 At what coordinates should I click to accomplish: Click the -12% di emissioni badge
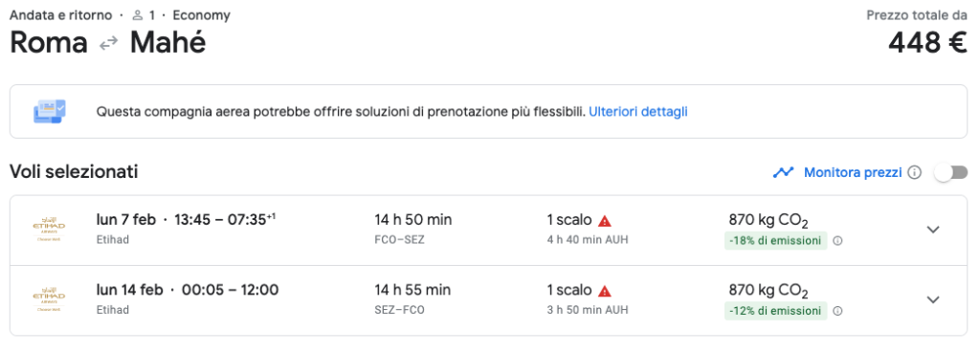(775, 311)
